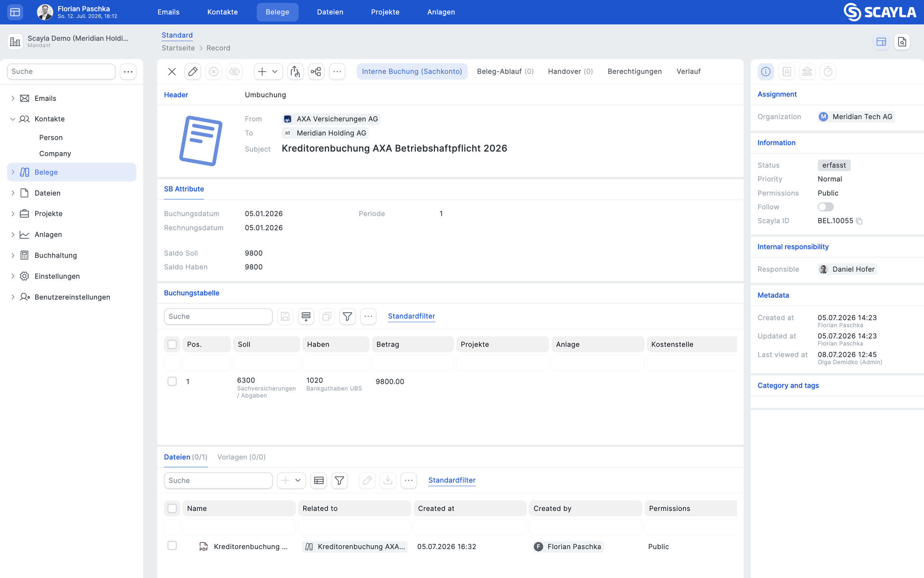Tick the Buchungstabelle header select-all checkbox

(x=172, y=344)
